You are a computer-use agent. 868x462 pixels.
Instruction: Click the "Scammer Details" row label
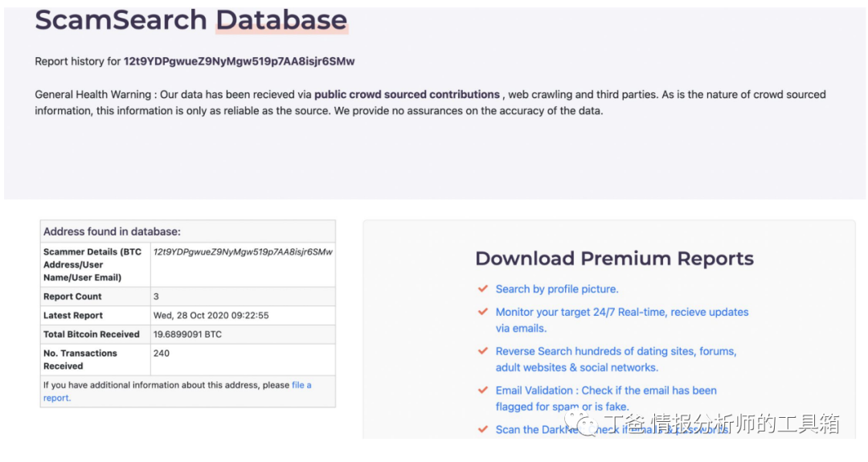(92, 264)
